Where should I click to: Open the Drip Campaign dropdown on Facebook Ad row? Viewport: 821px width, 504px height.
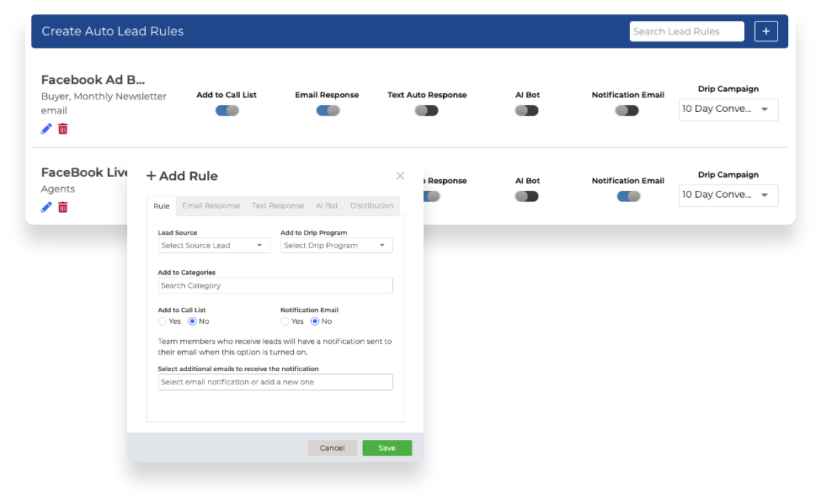(x=728, y=109)
